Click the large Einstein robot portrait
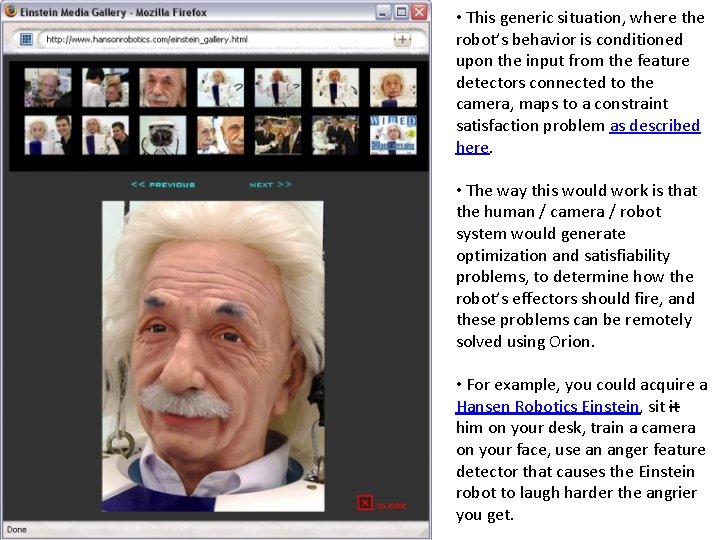Image resolution: width=720 pixels, height=540 pixels. 213,356
